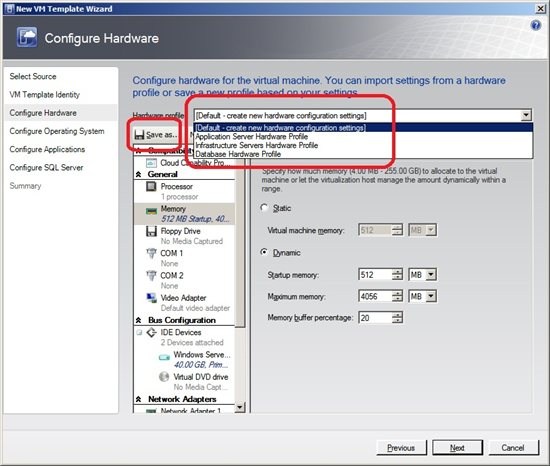
Task: Close the New VM Template Wizard window
Action: coord(541,9)
